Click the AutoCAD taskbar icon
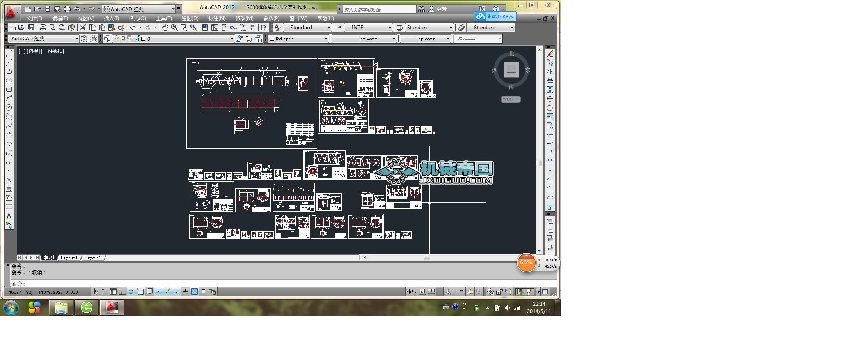The width and height of the screenshot is (868, 344). (112, 307)
